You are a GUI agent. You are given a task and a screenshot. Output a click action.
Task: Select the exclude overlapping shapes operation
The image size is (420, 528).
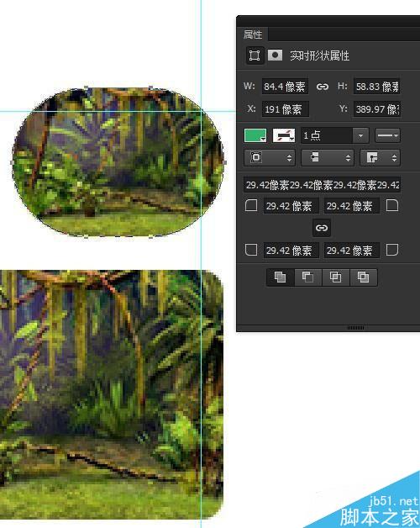(x=363, y=277)
